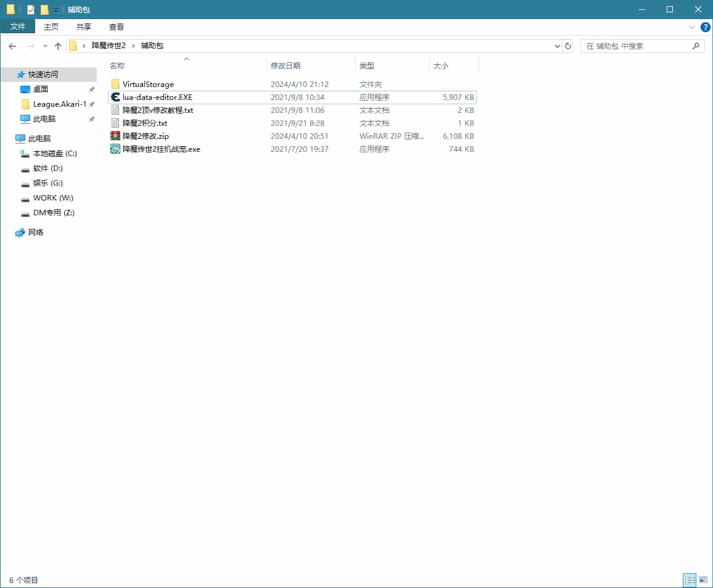This screenshot has height=588, width=713.
Task: Click the search box for 辅助包
Action: coord(635,46)
